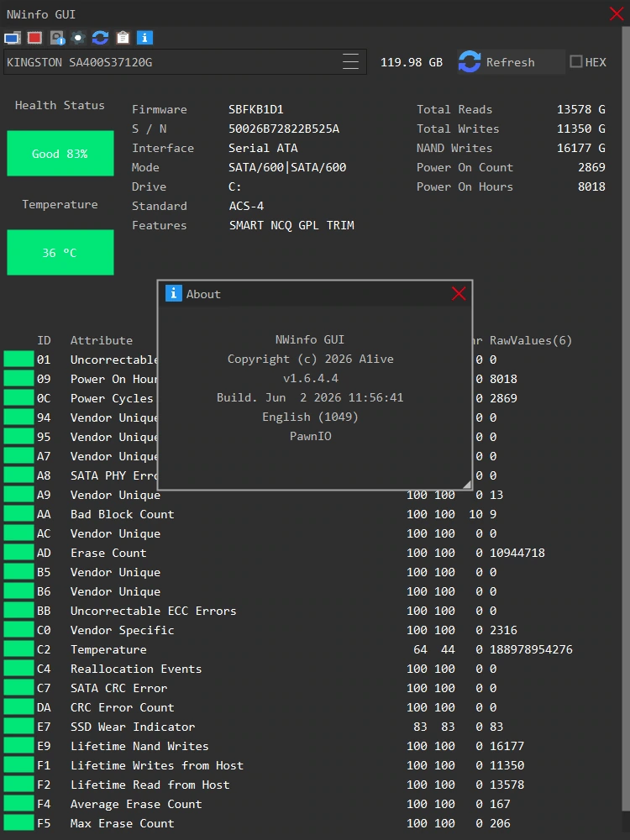
Task: Click the RawValues(6) column header
Action: 531,340
